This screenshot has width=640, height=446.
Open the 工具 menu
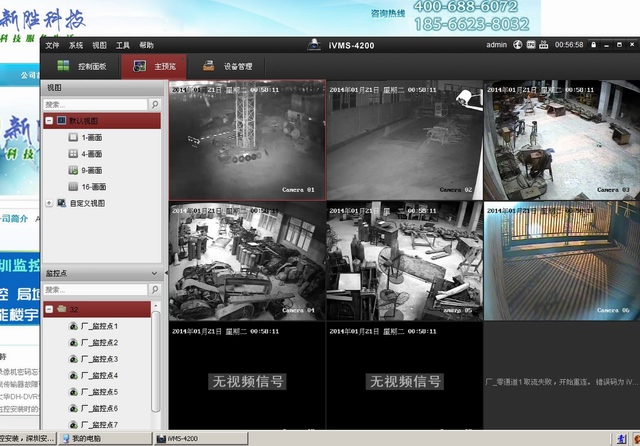[123, 45]
